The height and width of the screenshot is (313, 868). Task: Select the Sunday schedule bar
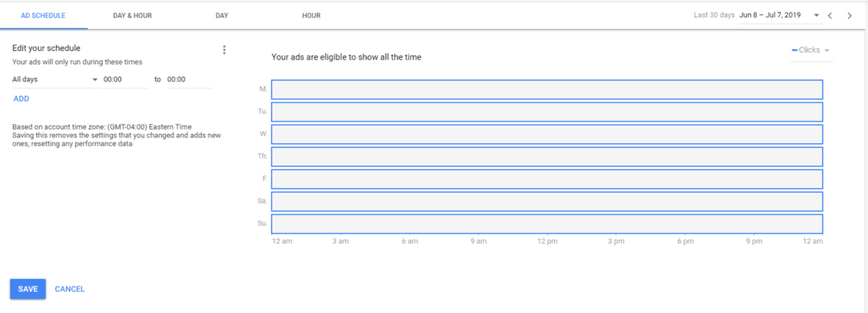[x=547, y=224]
